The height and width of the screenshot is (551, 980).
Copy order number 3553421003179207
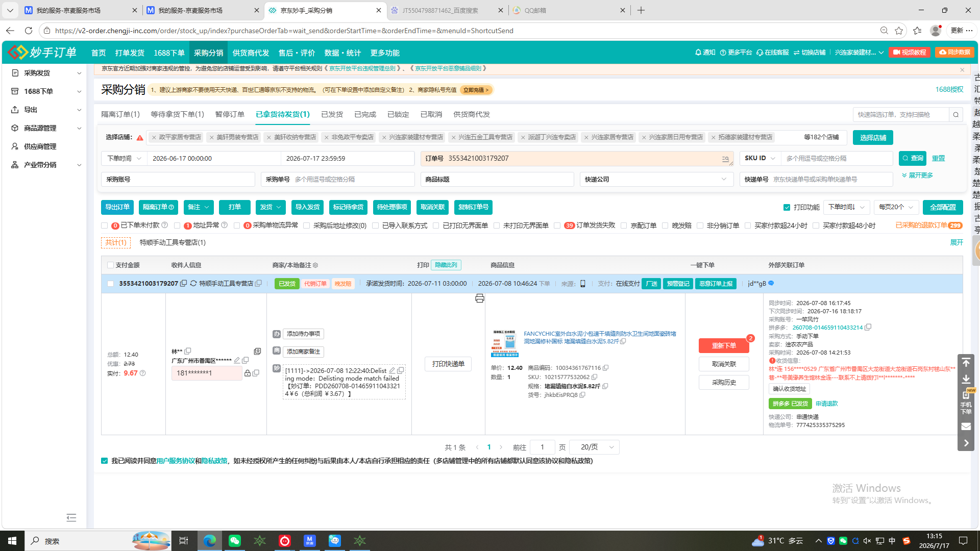(184, 284)
